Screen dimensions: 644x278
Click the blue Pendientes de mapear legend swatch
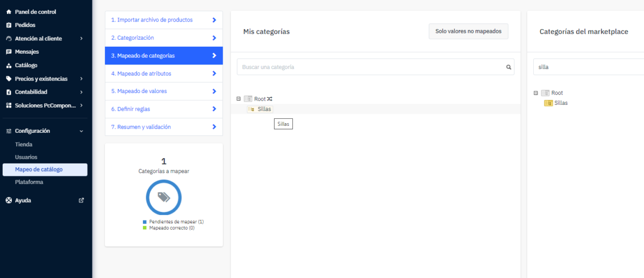point(145,222)
